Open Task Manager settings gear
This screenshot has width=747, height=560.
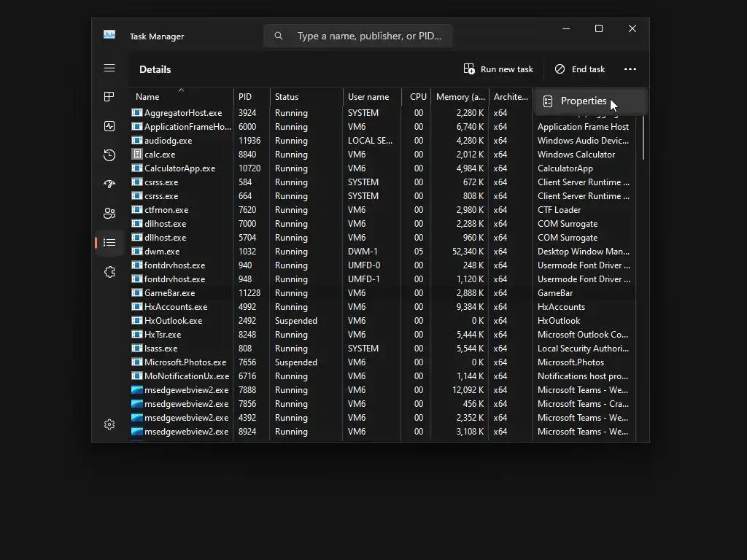tap(109, 424)
